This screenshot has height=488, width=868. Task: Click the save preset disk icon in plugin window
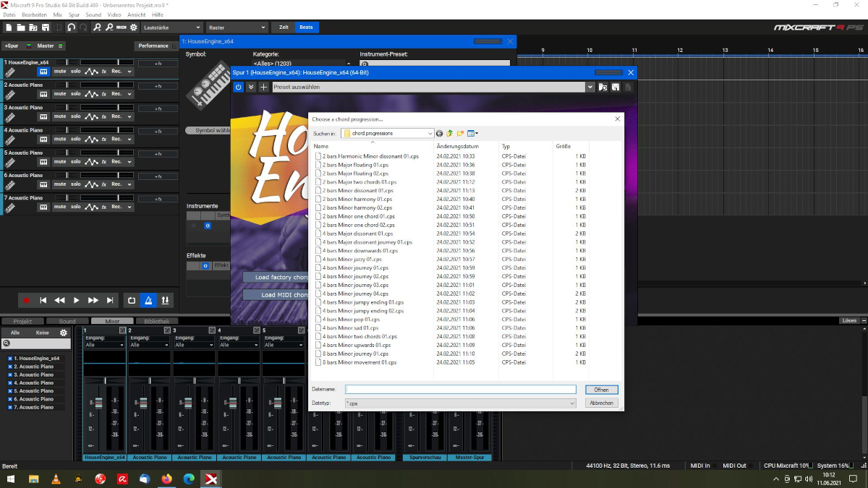tap(615, 87)
